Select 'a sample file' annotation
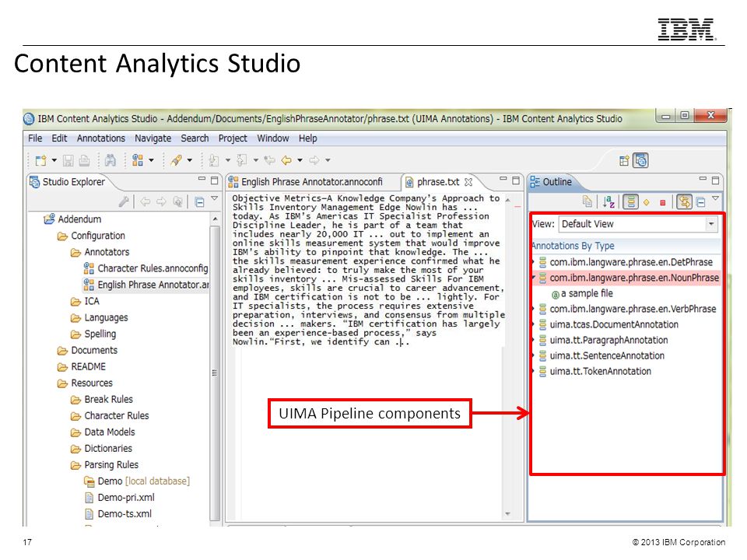Image resolution: width=747 pixels, height=560 pixels. pyautogui.click(x=582, y=294)
